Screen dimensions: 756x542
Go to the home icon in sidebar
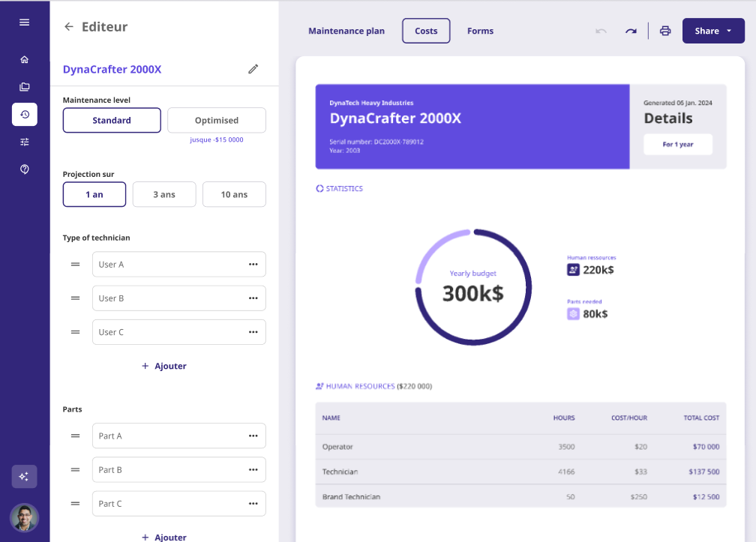pos(24,60)
